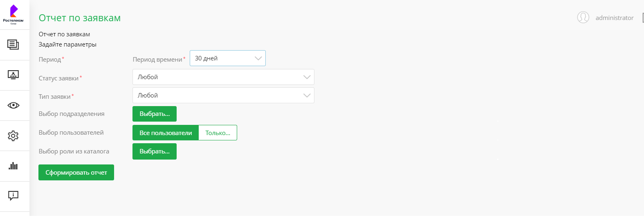The width and height of the screenshot is (644, 222).
Task: Click the "Отчет по заявкам" green page heading
Action: coord(80,18)
